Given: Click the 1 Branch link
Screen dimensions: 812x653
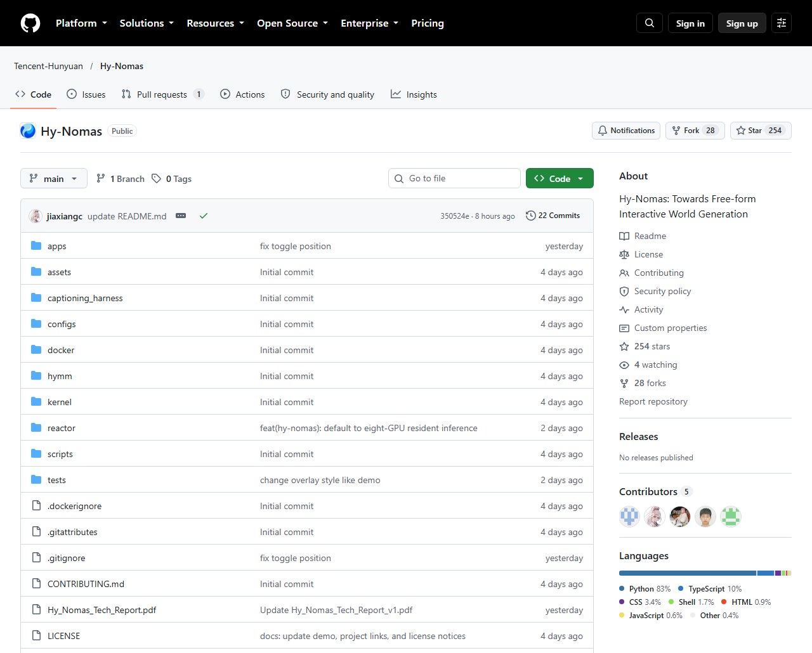Looking at the screenshot, I should pos(121,179).
